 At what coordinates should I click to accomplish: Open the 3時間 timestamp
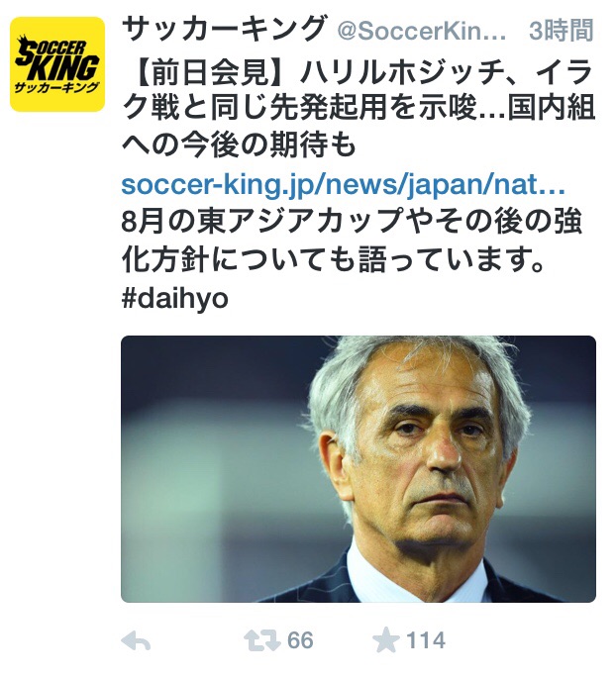point(562,31)
